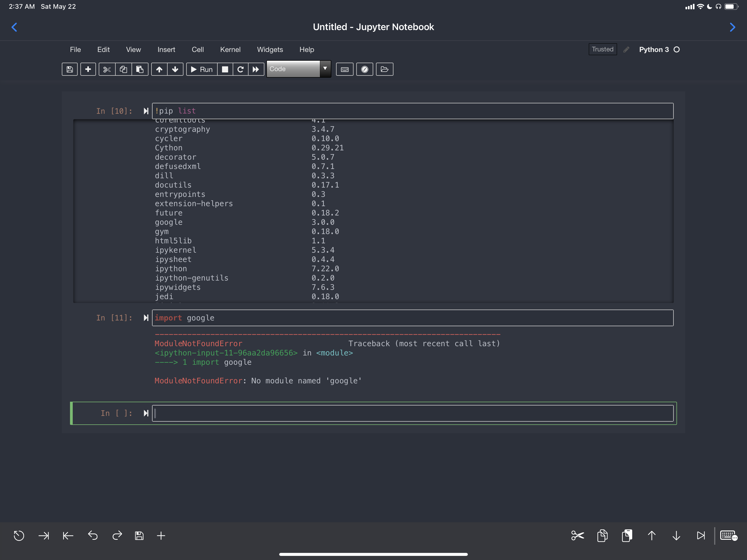Save the notebook with the floppy disk toolbar icon
This screenshot has width=747, height=560.
click(69, 69)
